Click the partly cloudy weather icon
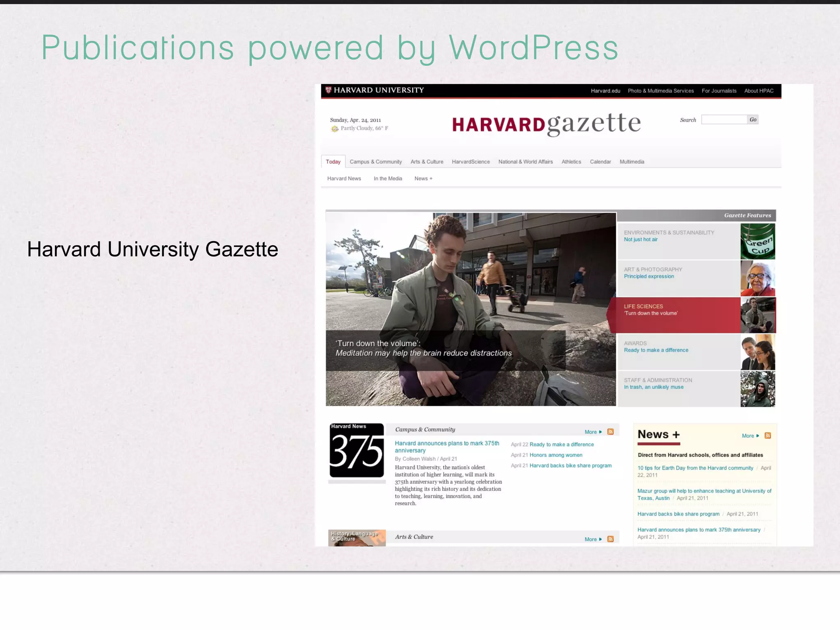This screenshot has height=630, width=840. [335, 129]
